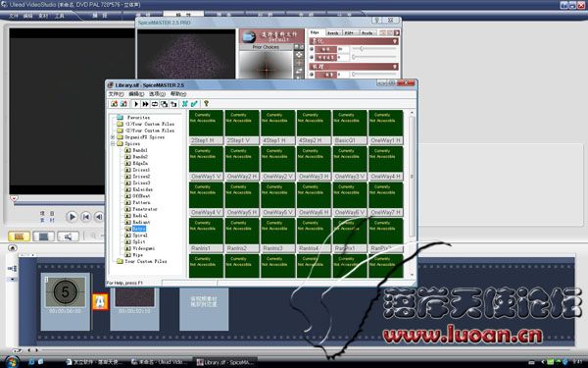The image size is (588, 368).
Task: Click the fast-forward icon in library toolbar
Action: (x=145, y=104)
